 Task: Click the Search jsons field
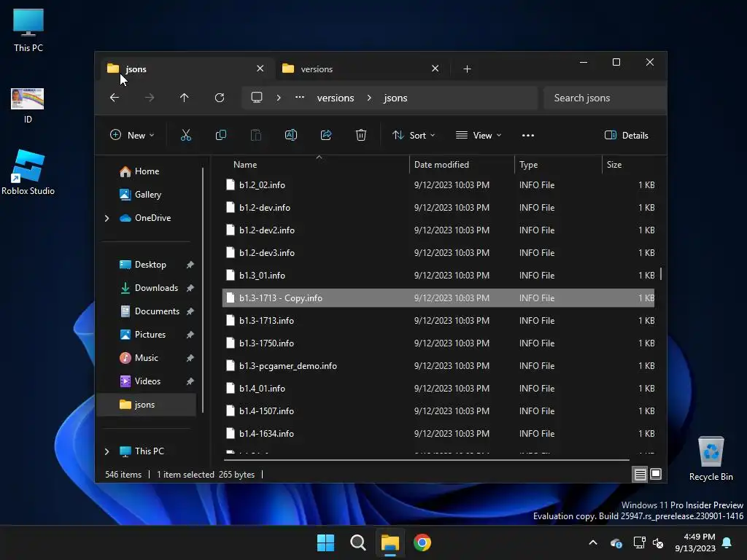click(605, 98)
